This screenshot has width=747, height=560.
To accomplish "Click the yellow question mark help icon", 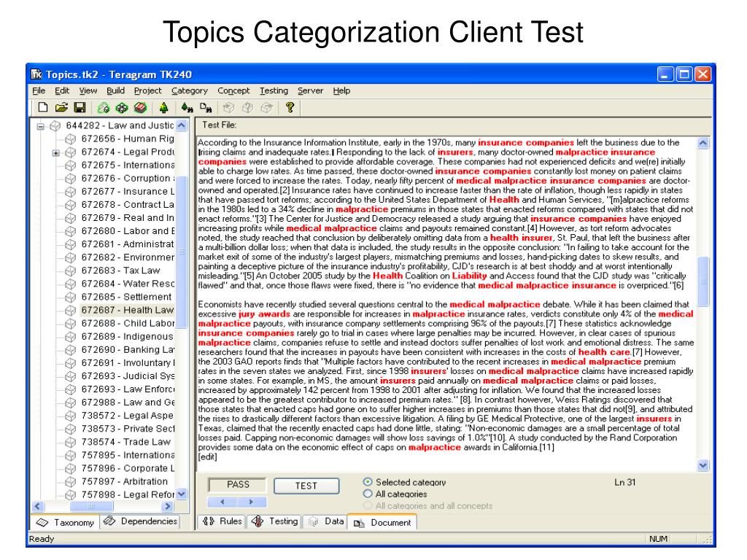I will pos(290,108).
